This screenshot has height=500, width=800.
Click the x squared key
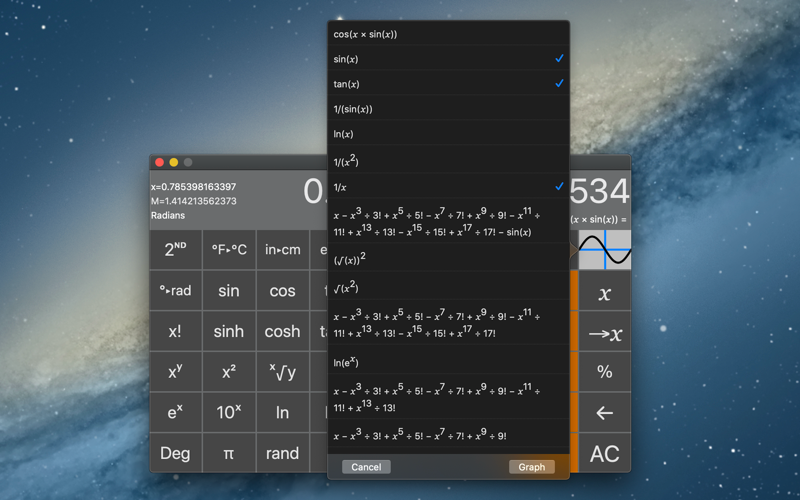tap(229, 372)
